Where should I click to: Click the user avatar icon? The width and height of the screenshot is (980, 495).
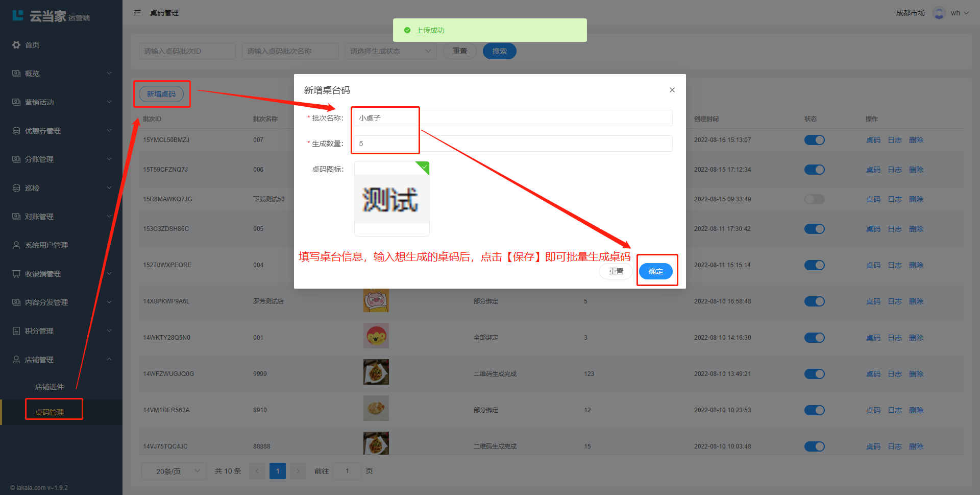point(939,13)
